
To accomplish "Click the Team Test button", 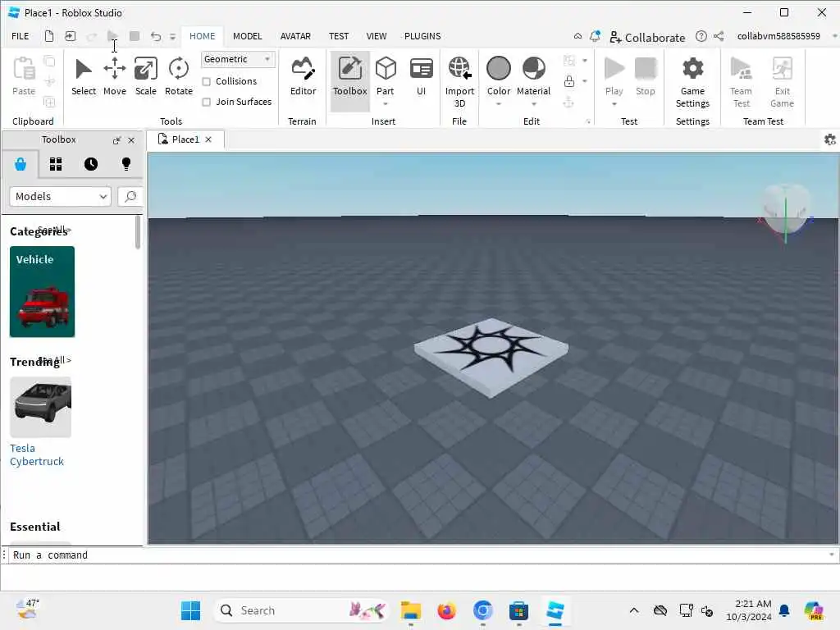I will point(742,82).
